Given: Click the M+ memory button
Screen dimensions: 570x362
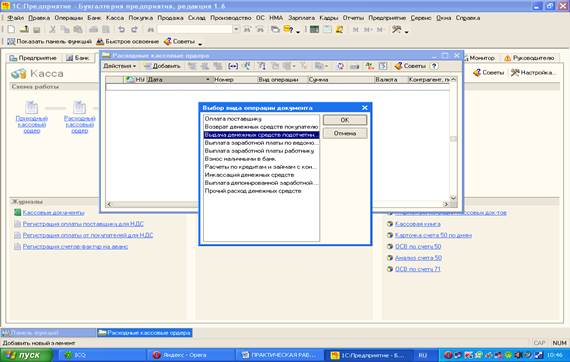Looking at the screenshot, I should click(x=368, y=29).
